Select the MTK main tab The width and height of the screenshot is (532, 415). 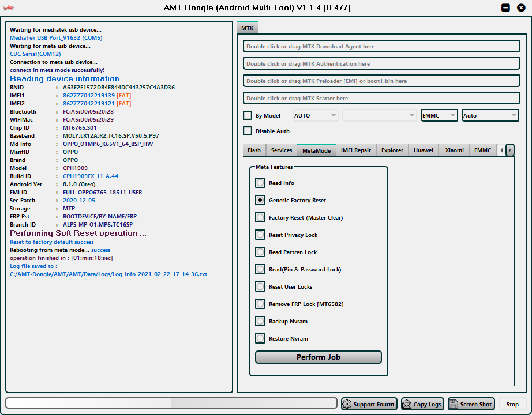[x=248, y=28]
